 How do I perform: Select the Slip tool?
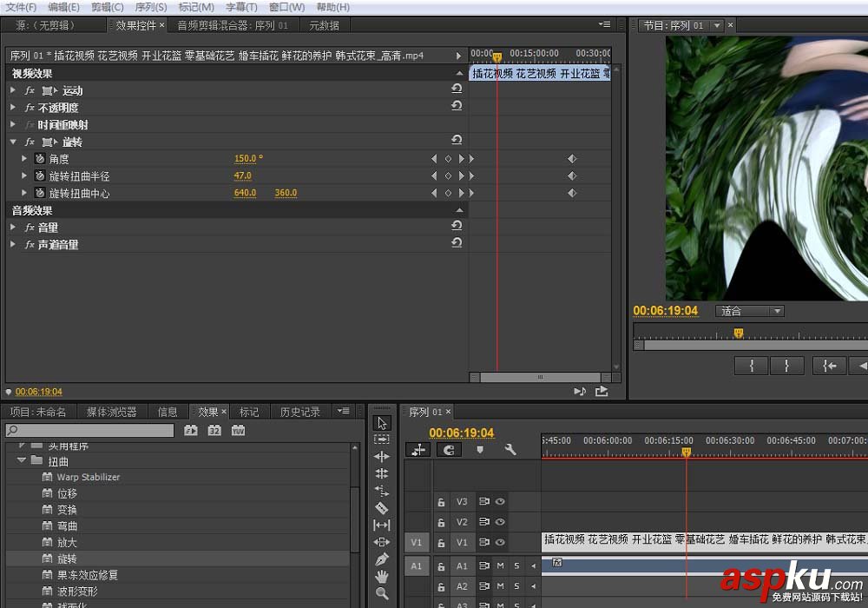click(382, 525)
